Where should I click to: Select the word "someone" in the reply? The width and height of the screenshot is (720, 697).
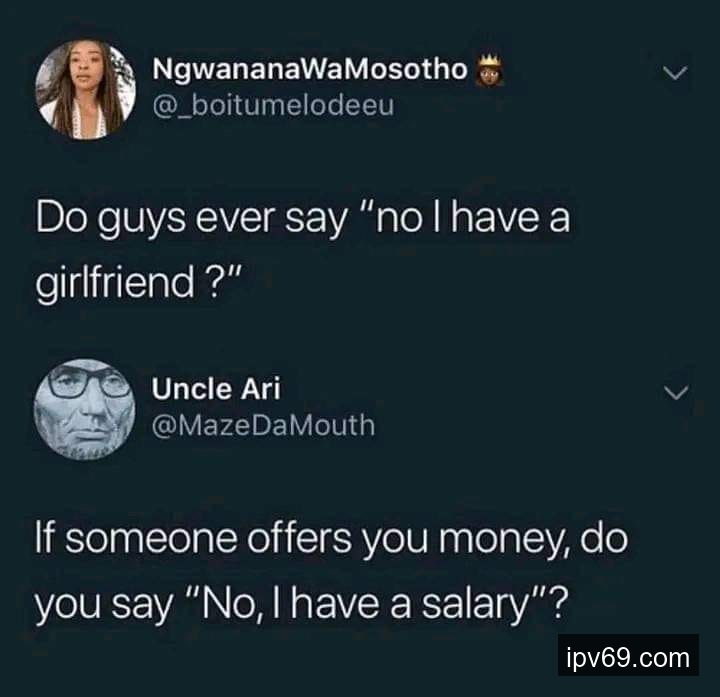pos(151,538)
